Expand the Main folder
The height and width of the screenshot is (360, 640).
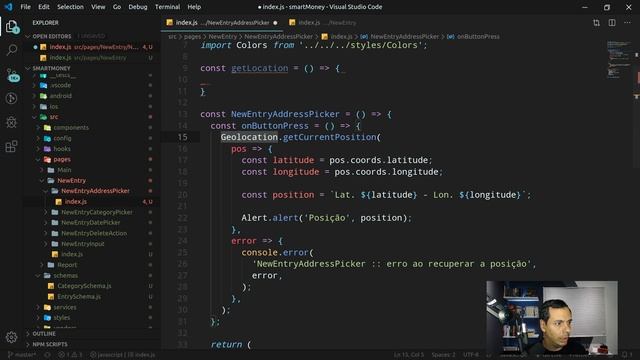tap(42, 170)
